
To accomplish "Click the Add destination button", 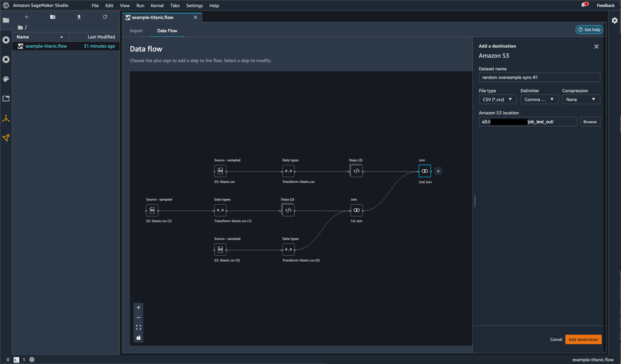I will (583, 340).
